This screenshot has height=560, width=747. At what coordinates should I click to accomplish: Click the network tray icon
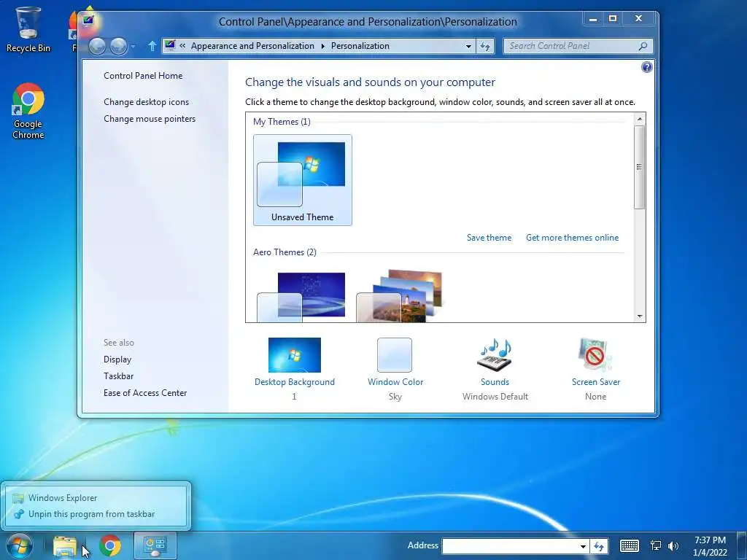656,545
